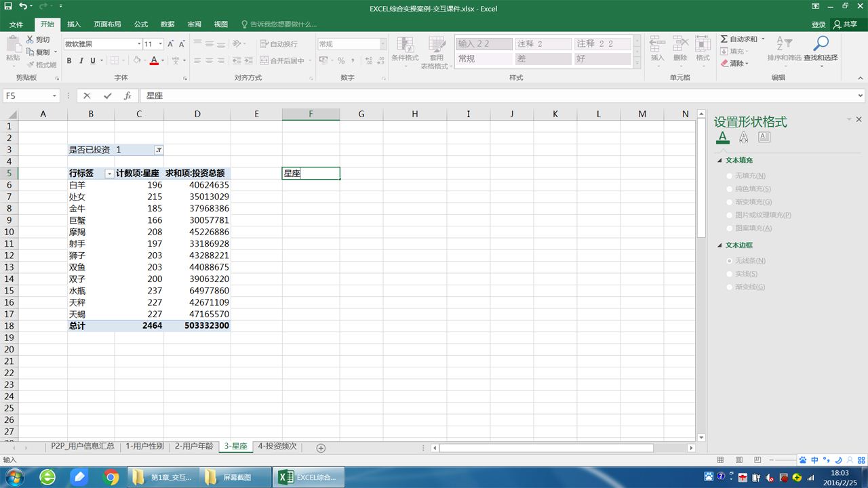Expand the cell styles gallery more arrow
868x488 pixels.
pos(637,64)
